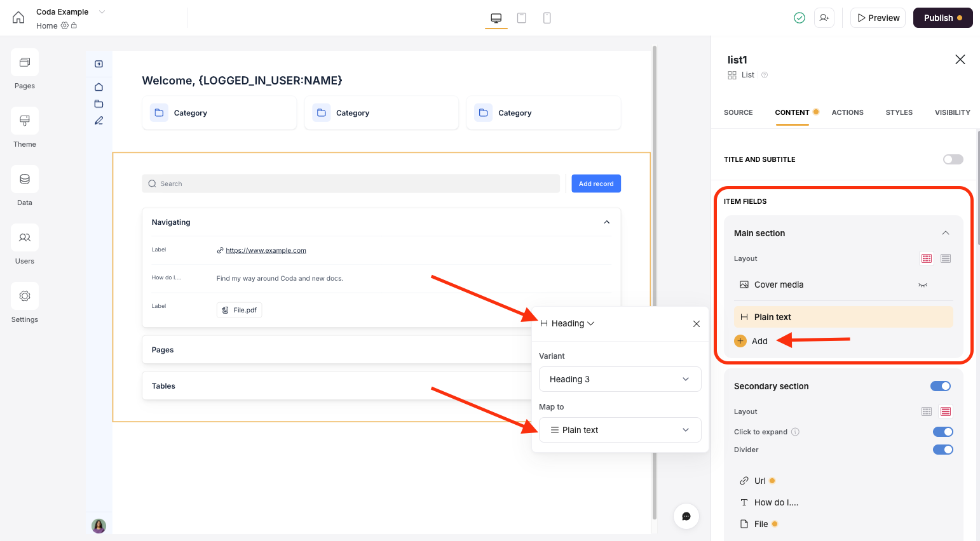Switch to mobile preview device

click(x=547, y=18)
